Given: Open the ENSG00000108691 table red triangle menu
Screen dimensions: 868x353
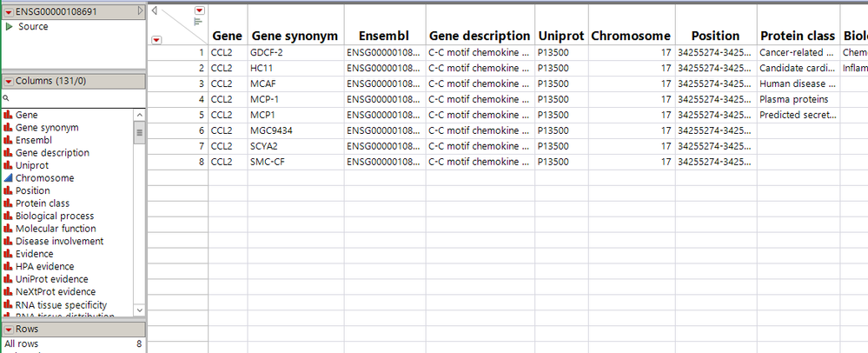Looking at the screenshot, I should coord(9,11).
